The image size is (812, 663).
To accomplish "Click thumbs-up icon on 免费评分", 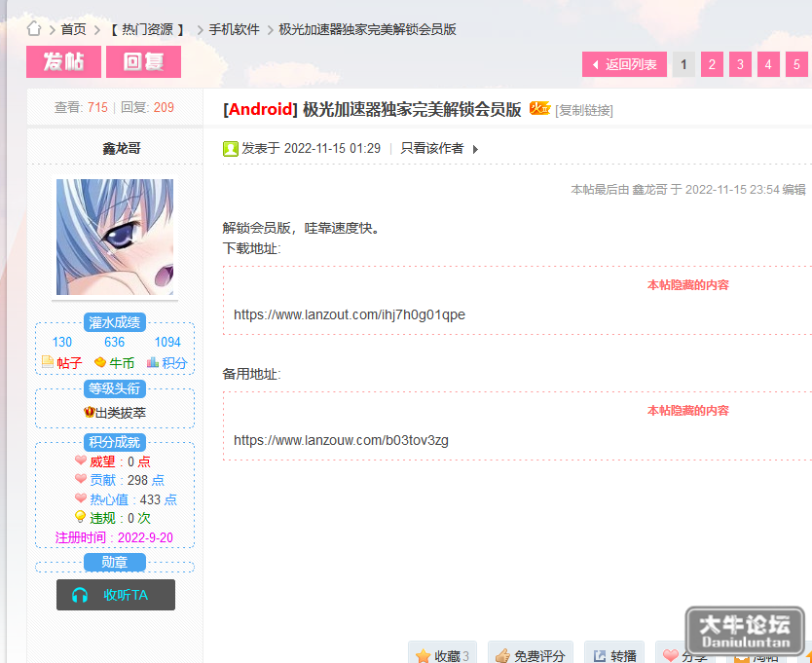I will [502, 656].
